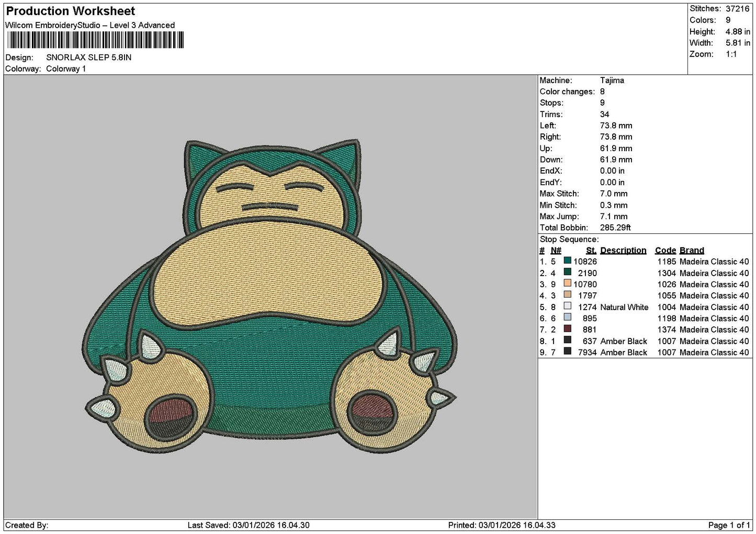The height and width of the screenshot is (534, 756).
Task: Click stitch count 10780 in stop sequence
Action: tap(585, 285)
